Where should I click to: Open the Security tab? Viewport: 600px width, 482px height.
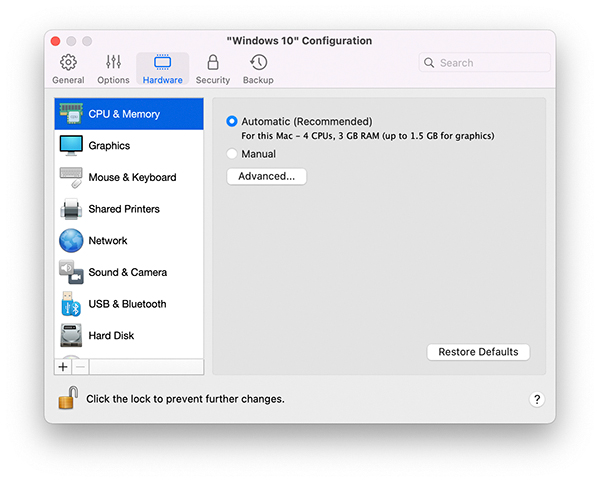pyautogui.click(x=212, y=69)
